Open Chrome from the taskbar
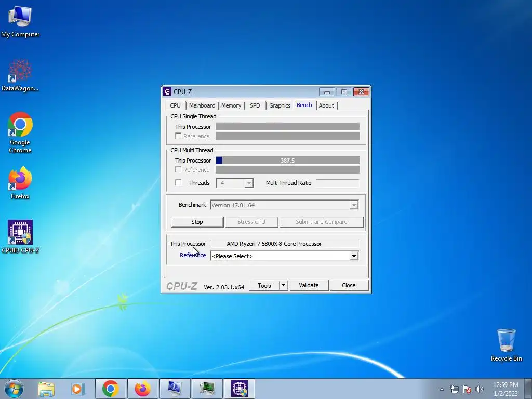The height and width of the screenshot is (399, 532). (x=110, y=389)
